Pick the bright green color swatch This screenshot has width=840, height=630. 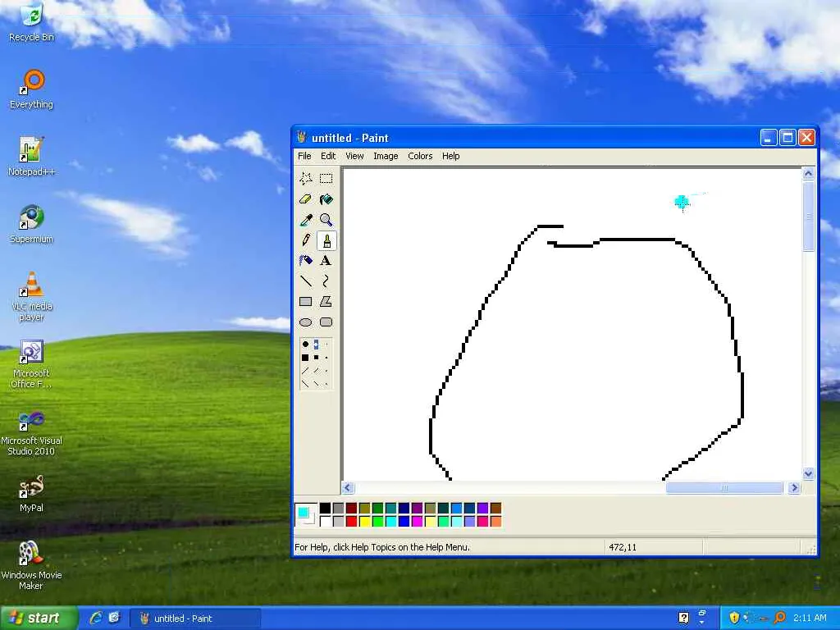point(377,521)
